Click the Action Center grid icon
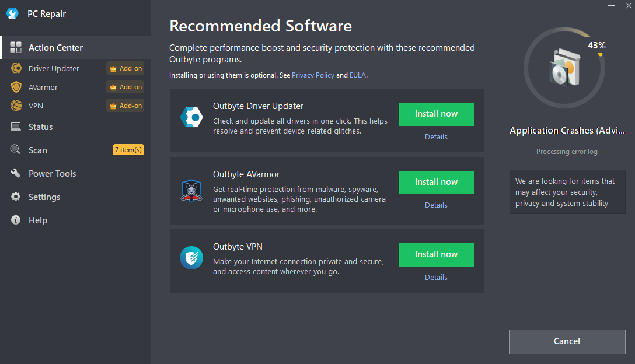The image size is (635, 364). (16, 47)
